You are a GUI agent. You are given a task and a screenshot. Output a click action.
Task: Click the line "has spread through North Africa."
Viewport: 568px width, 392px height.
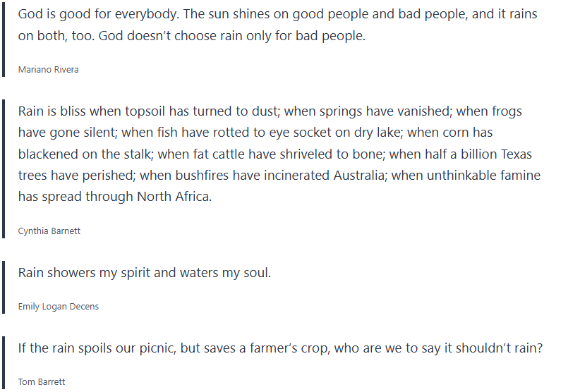pyautogui.click(x=114, y=197)
